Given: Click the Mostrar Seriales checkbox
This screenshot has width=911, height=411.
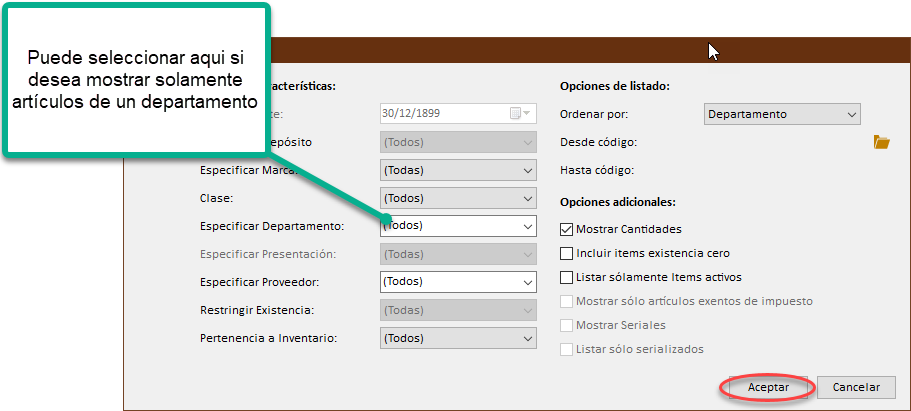Looking at the screenshot, I should [567, 325].
